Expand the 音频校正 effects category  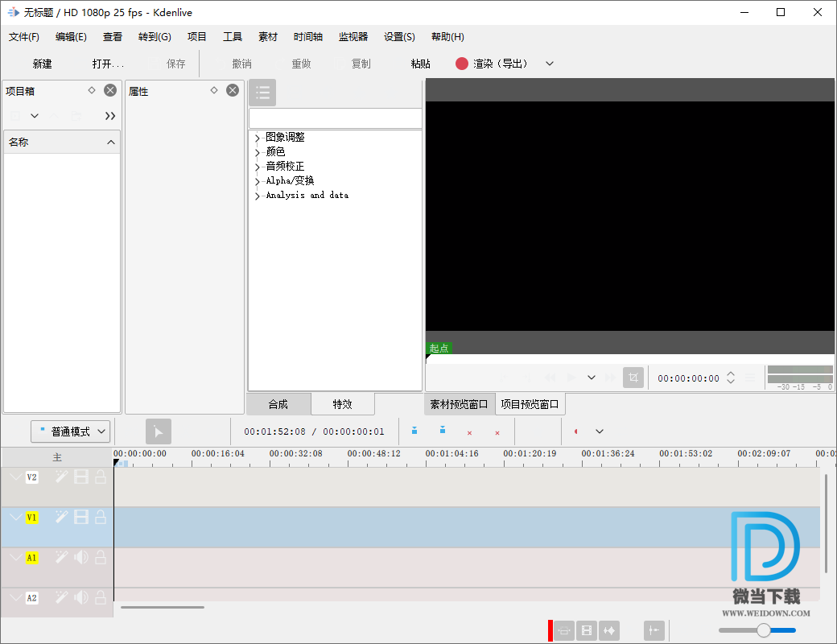tap(258, 167)
